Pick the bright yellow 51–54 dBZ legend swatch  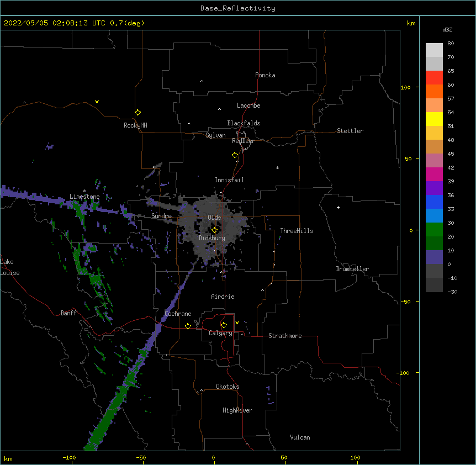click(x=434, y=119)
